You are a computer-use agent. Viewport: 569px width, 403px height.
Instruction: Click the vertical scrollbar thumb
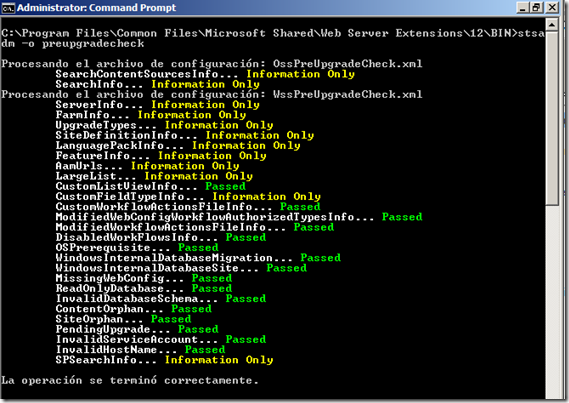552,118
